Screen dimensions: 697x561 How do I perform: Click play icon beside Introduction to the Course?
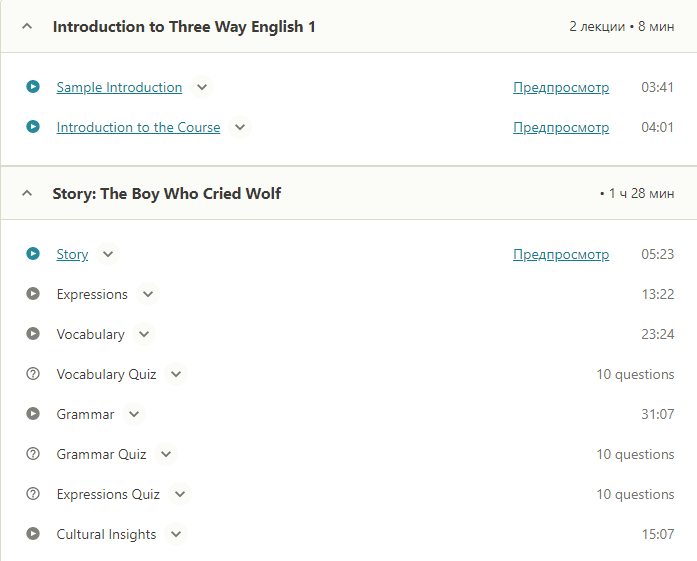point(33,127)
